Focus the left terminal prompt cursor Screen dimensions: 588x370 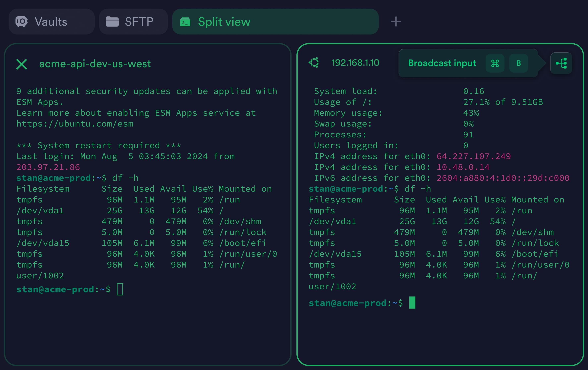coord(120,289)
